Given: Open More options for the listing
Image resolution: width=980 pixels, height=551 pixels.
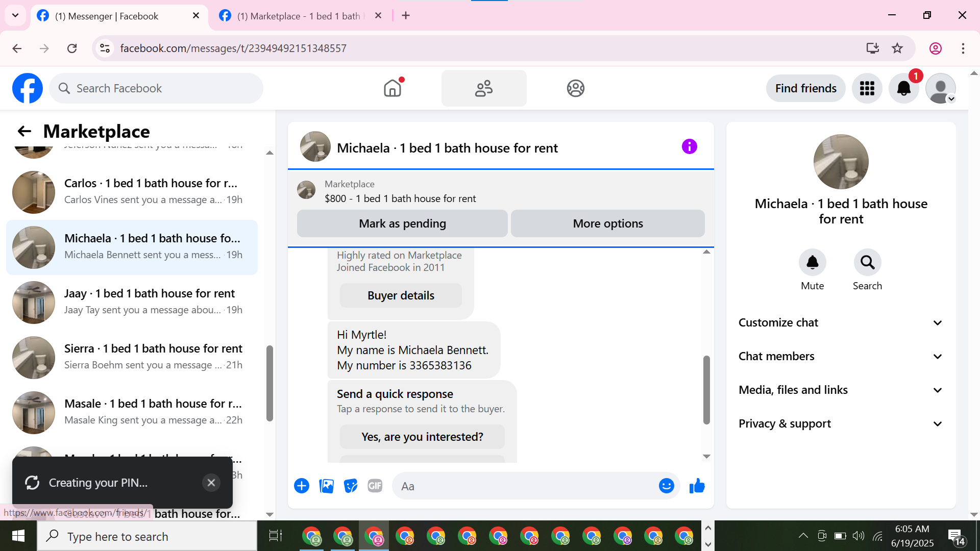Looking at the screenshot, I should pyautogui.click(x=607, y=223).
